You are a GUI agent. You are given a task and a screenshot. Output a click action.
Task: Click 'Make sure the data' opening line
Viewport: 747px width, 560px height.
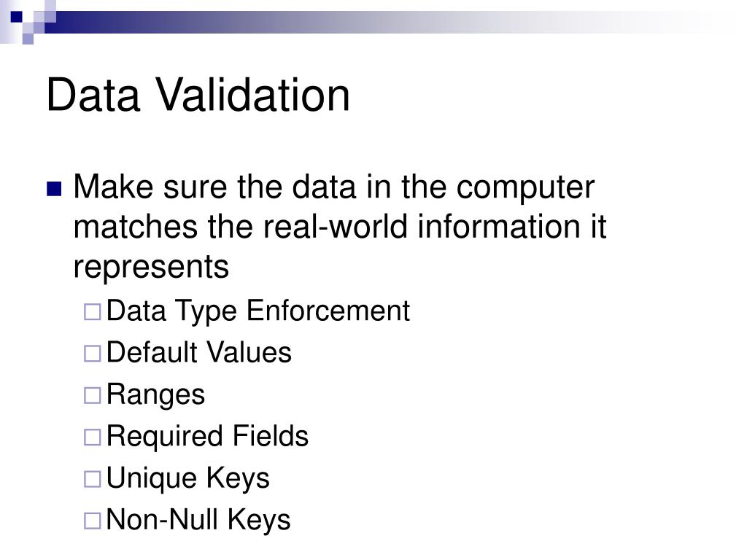tap(215, 186)
